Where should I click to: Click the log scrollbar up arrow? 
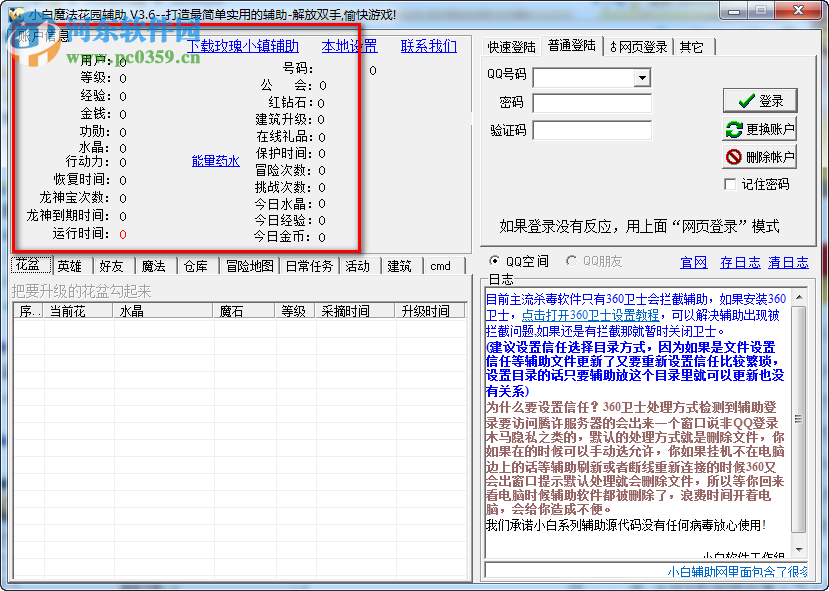[x=799, y=298]
